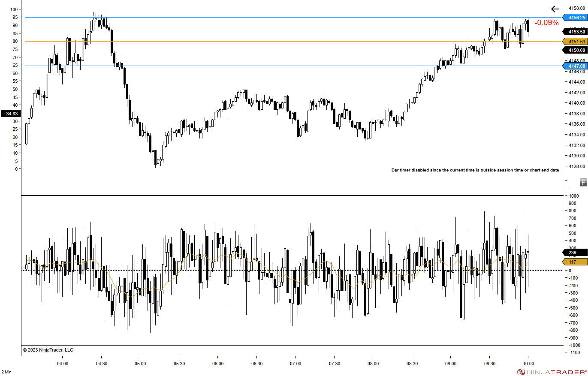Click the 4142.00 price axis label

click(576, 93)
